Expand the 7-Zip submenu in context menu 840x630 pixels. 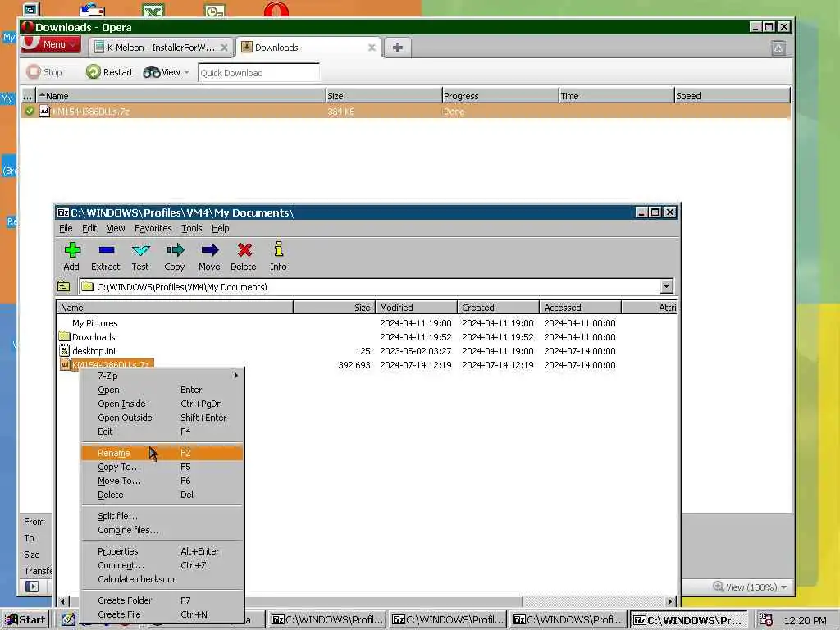coord(162,376)
